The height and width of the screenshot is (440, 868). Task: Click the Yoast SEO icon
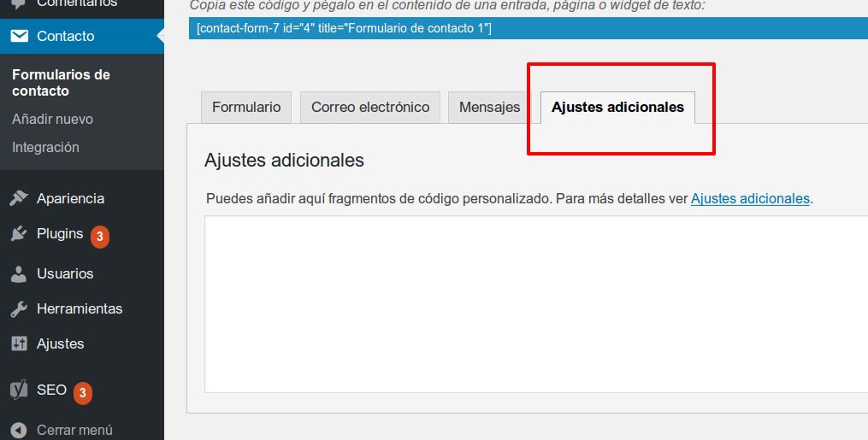click(x=19, y=390)
